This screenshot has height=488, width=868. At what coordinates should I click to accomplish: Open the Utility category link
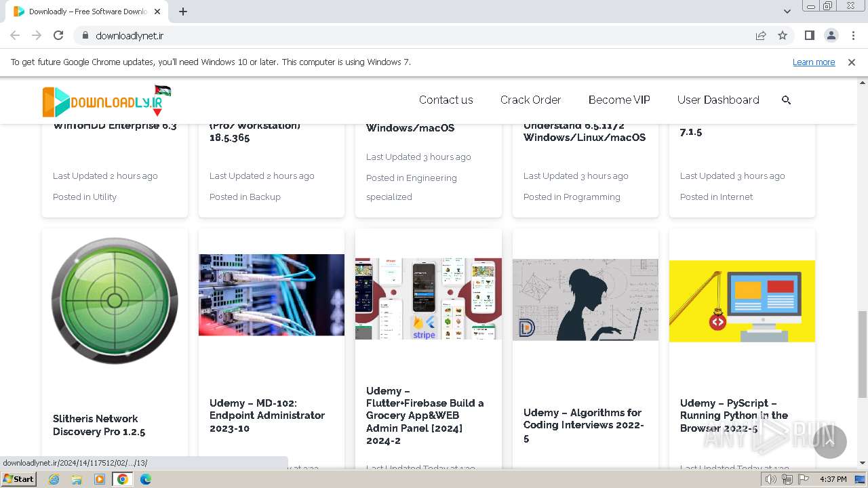click(x=104, y=197)
